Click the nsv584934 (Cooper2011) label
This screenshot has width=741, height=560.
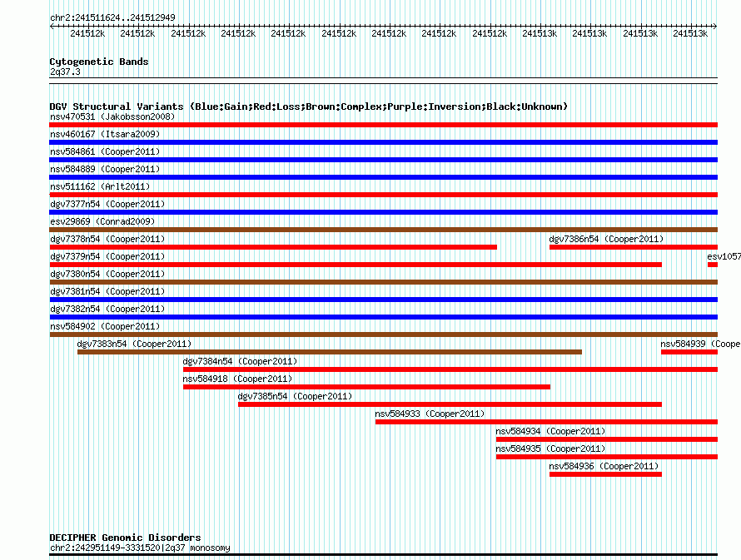tap(550, 431)
